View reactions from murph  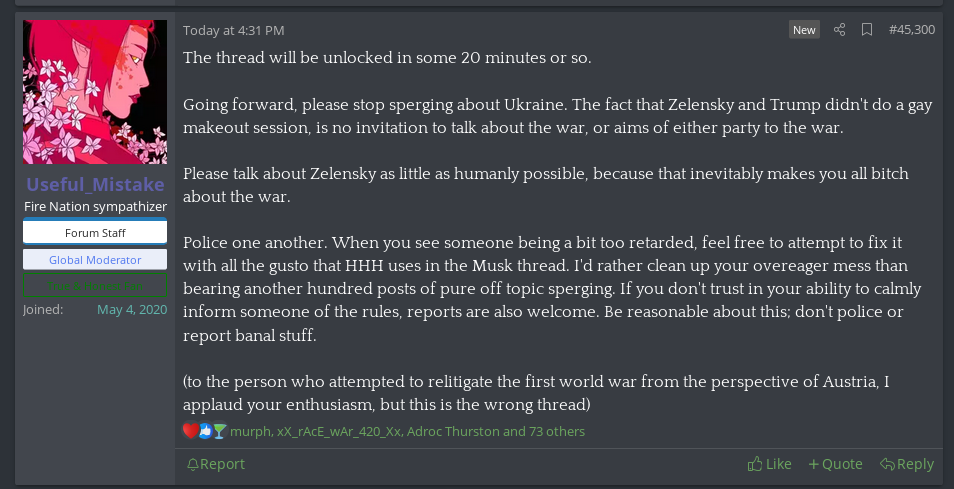250,432
